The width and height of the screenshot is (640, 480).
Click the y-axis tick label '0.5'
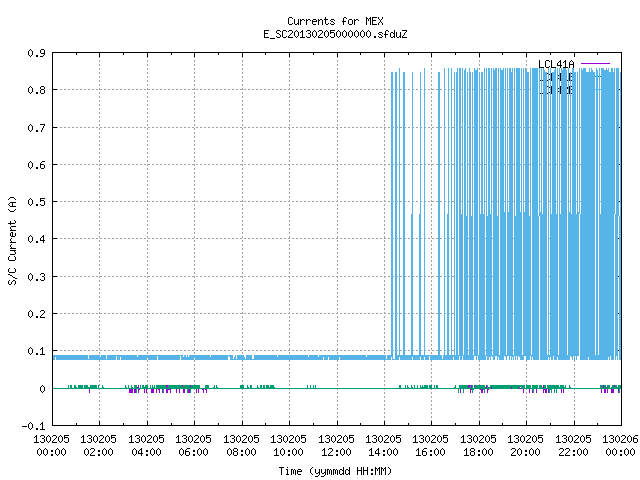(x=36, y=202)
